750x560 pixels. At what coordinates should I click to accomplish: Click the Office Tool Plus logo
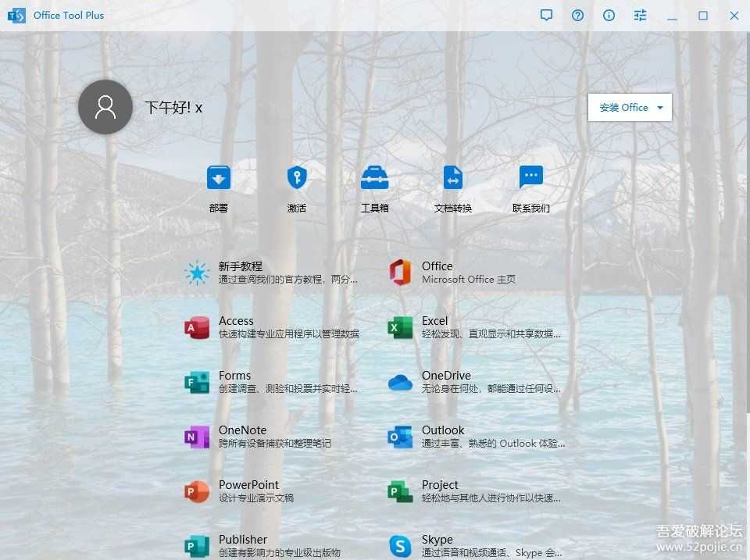click(x=16, y=15)
